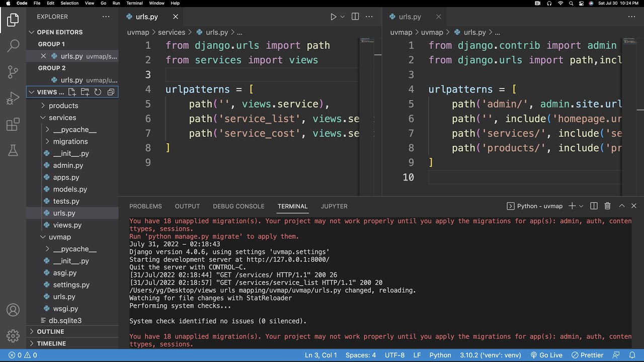Click the New Folder icon in explorer header
The image size is (644, 362).
point(85,92)
